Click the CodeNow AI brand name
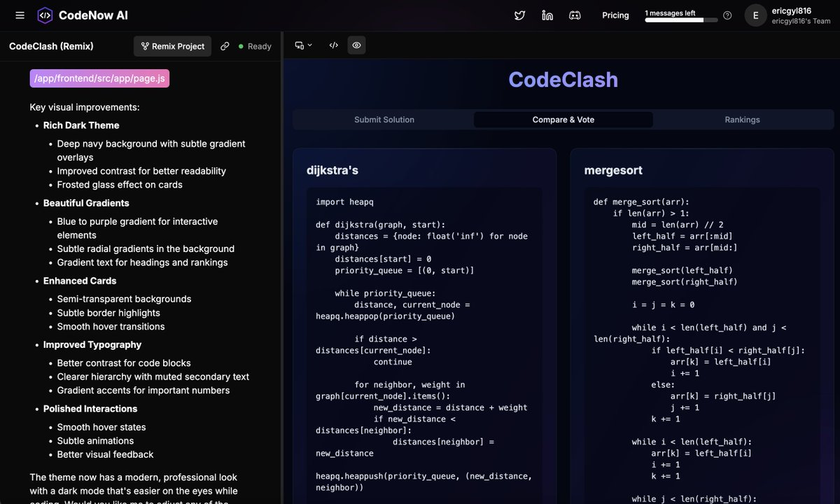 pyautogui.click(x=93, y=15)
